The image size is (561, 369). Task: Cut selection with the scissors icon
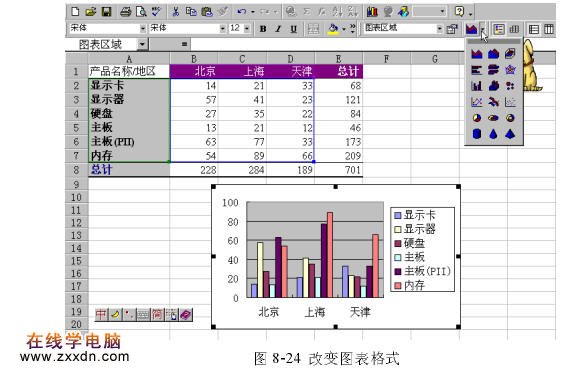[175, 12]
